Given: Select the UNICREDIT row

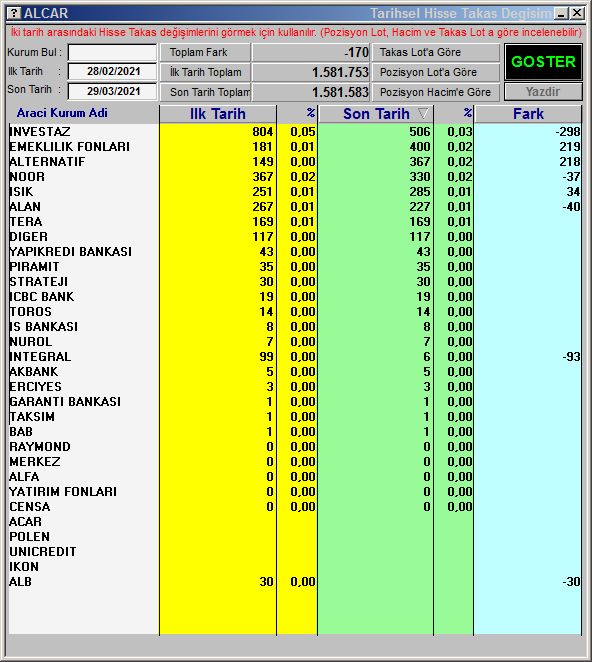Looking at the screenshot, I should pos(295,552).
